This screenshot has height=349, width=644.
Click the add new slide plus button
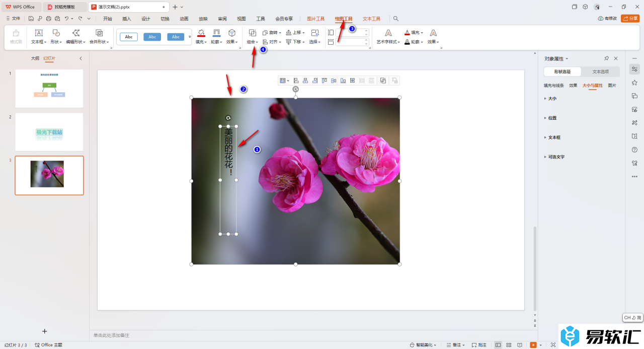pos(44,331)
